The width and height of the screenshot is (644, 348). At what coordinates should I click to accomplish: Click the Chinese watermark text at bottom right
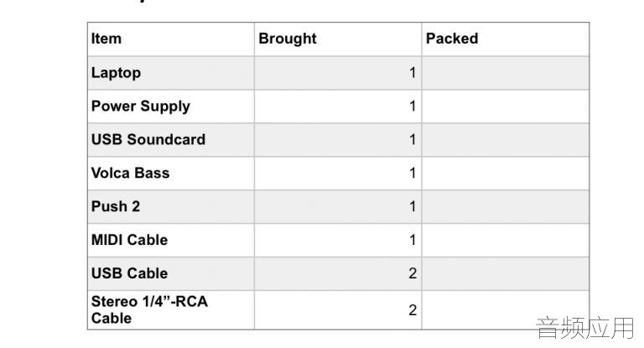click(x=585, y=328)
